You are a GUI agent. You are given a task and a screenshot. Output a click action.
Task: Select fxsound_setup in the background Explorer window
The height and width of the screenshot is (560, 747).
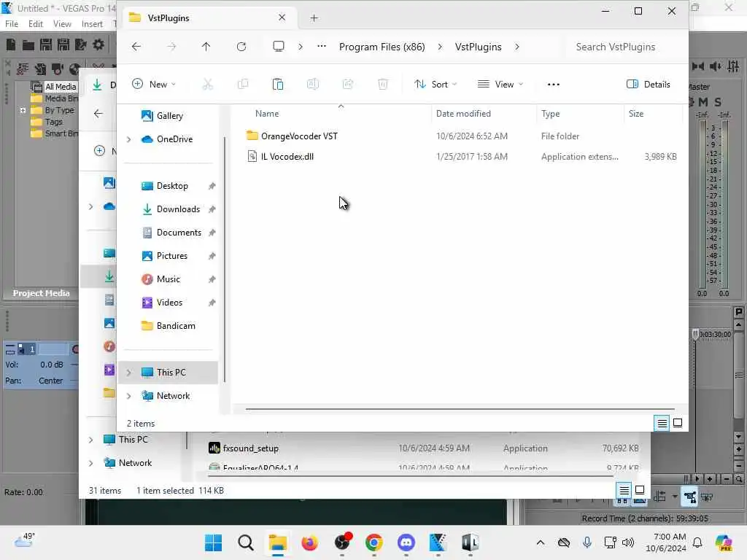[251, 448]
